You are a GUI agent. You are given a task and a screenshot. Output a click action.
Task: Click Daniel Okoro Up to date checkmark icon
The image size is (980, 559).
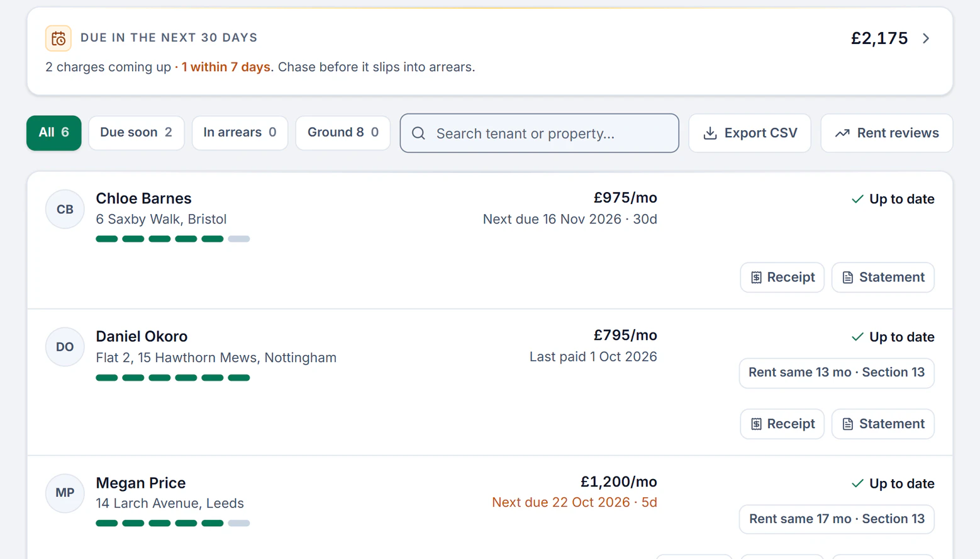pos(857,337)
